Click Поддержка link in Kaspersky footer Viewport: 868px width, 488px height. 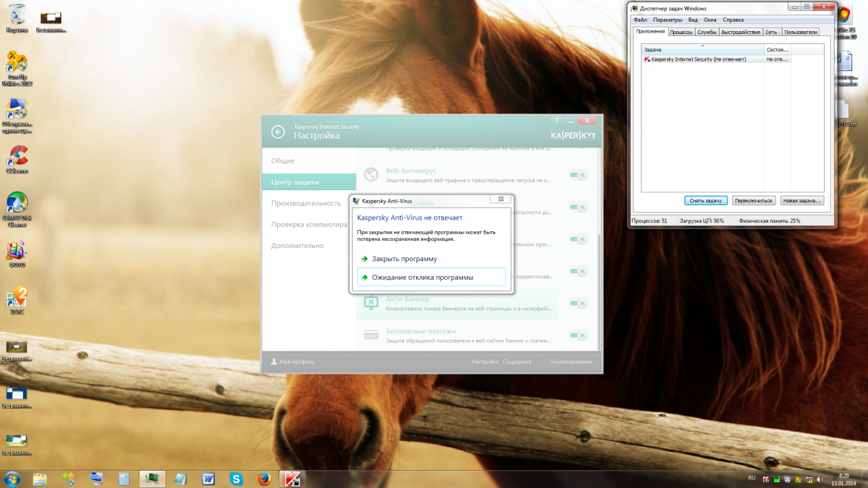(x=517, y=361)
